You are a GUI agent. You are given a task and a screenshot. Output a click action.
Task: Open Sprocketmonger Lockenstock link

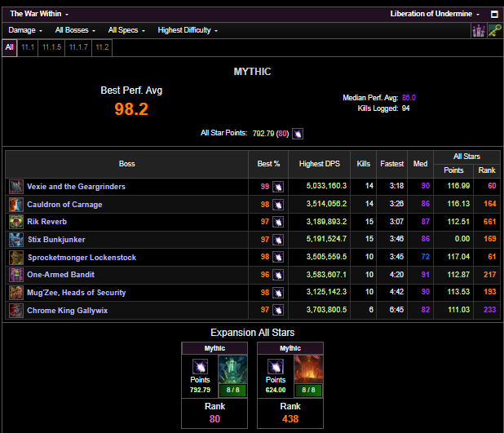pyautogui.click(x=82, y=258)
